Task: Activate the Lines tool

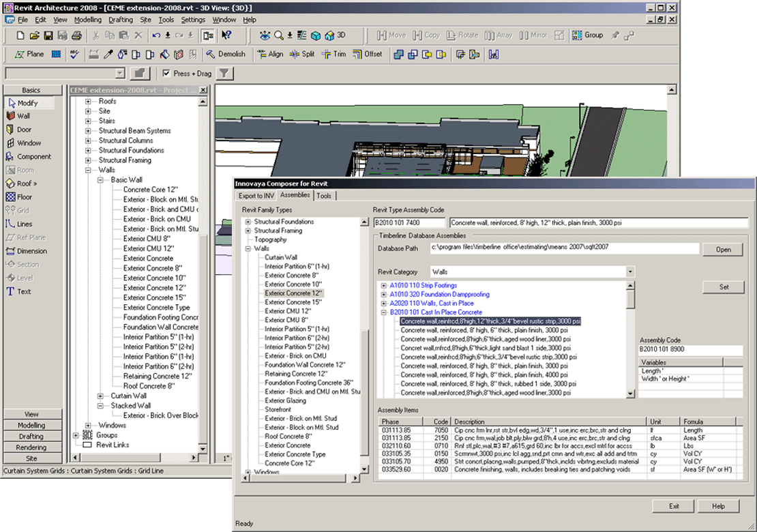Action: (x=19, y=224)
